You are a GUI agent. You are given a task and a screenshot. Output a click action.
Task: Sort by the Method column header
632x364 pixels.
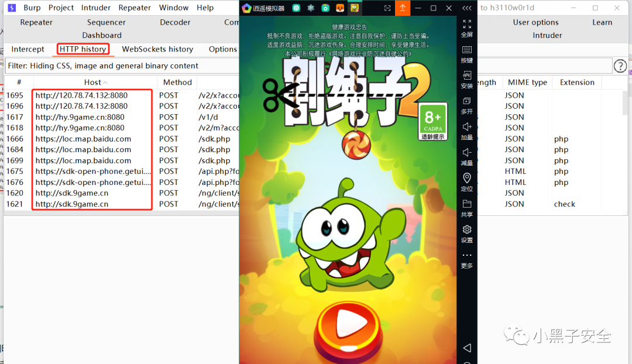point(177,83)
